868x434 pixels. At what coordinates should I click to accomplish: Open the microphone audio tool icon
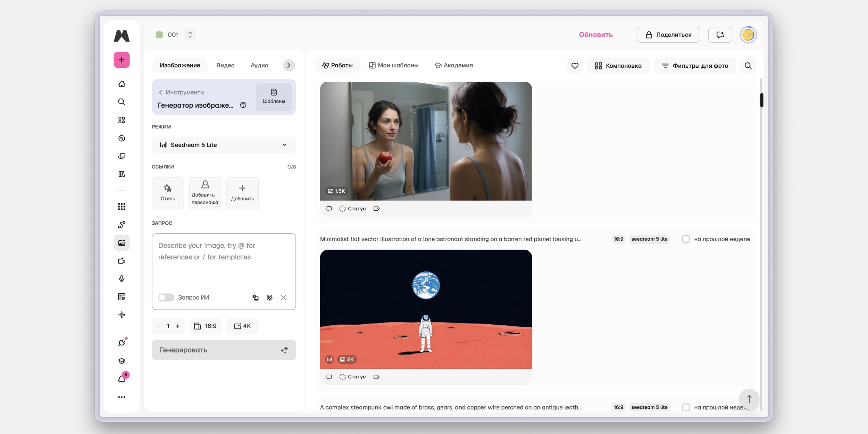(x=122, y=279)
